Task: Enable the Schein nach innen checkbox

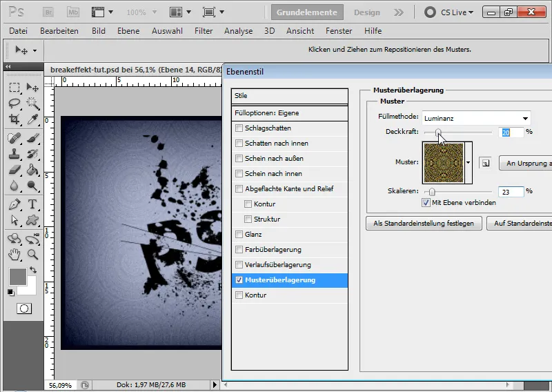Action: (x=239, y=174)
